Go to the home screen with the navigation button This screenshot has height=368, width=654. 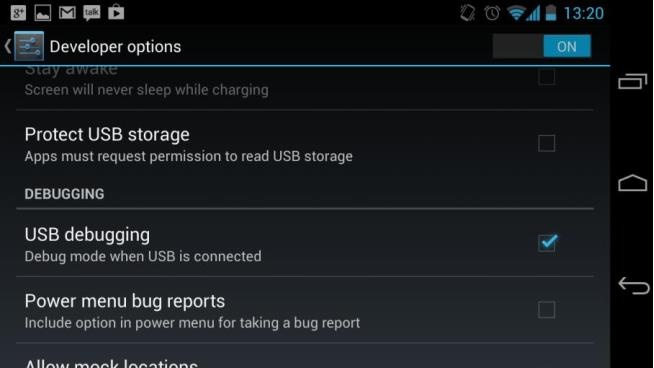(x=632, y=183)
